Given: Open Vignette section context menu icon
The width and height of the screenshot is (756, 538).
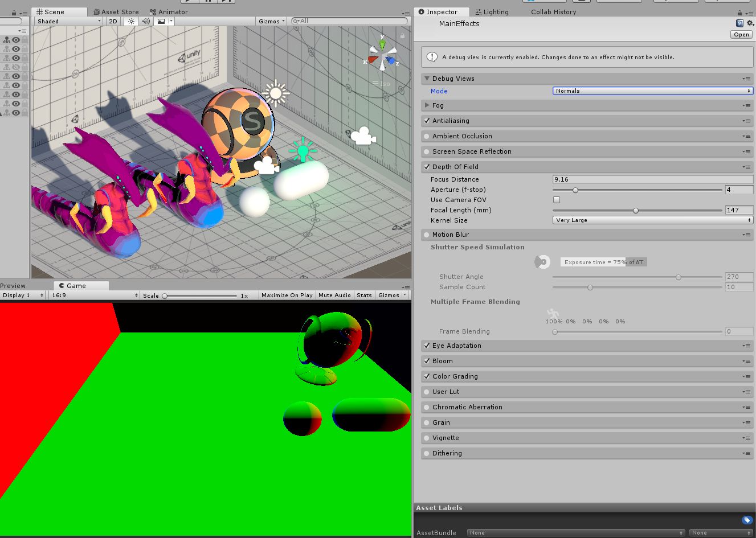Looking at the screenshot, I should click(747, 438).
